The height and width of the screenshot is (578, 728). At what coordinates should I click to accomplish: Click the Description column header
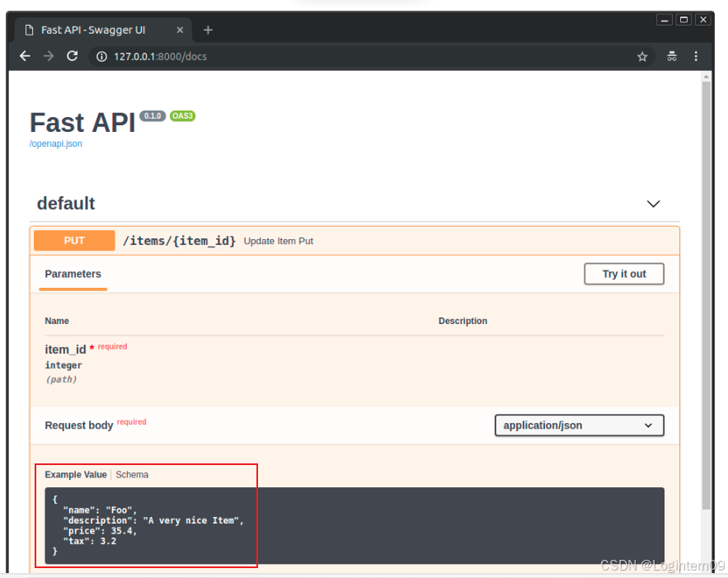[x=463, y=321]
